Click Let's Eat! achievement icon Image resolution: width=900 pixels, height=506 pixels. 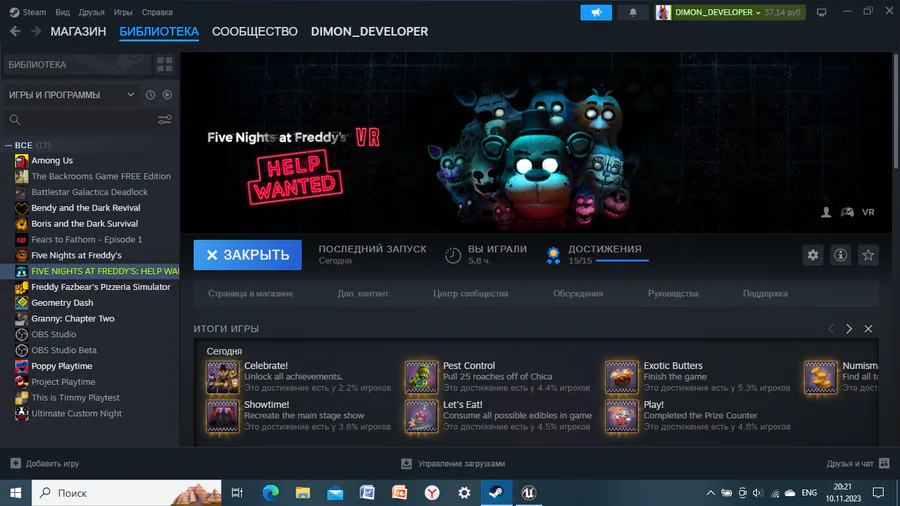tap(421, 416)
